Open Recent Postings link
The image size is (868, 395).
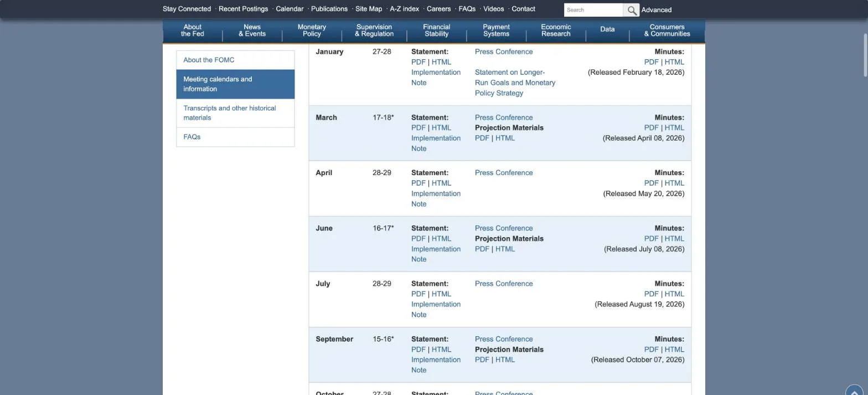tap(243, 9)
